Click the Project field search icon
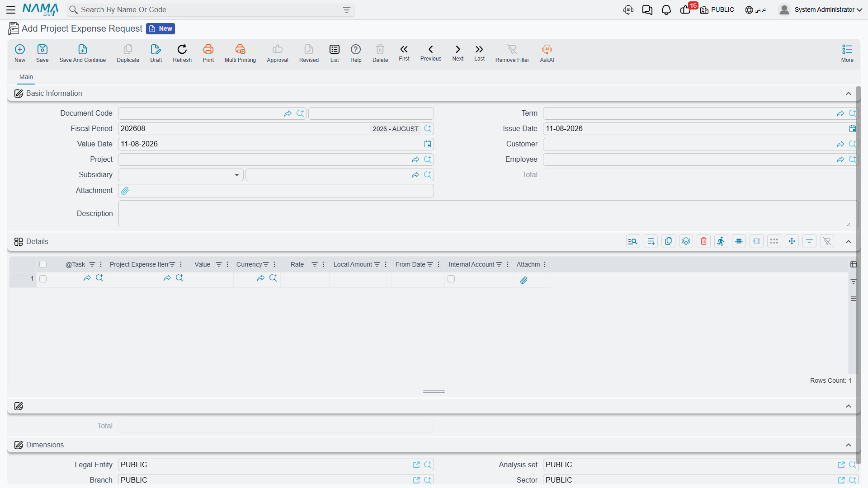The height and width of the screenshot is (488, 868). click(428, 160)
